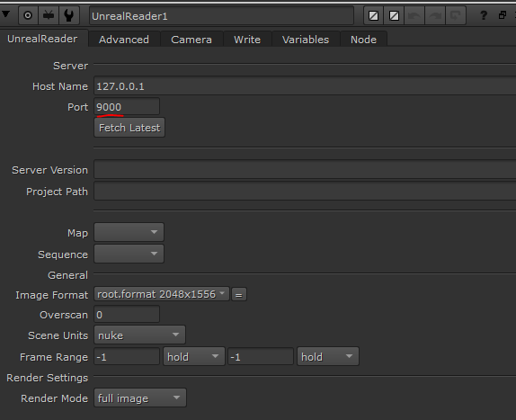
Task: Open node help question mark icon
Action: [484, 15]
